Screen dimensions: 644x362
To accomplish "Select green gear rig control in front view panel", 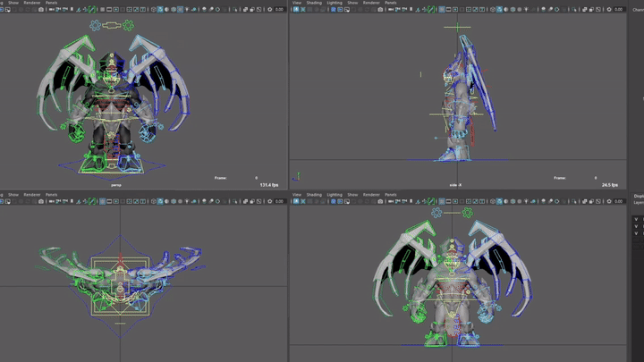I will click(468, 213).
